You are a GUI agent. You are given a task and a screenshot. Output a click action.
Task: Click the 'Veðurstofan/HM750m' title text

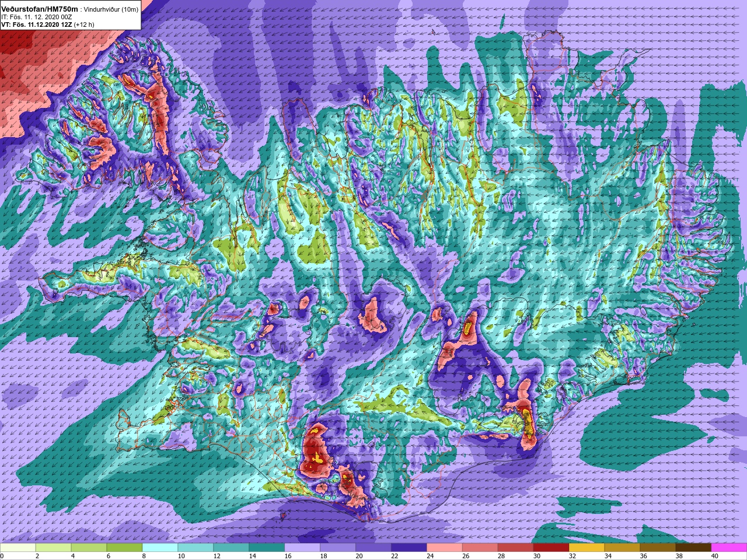40,9
